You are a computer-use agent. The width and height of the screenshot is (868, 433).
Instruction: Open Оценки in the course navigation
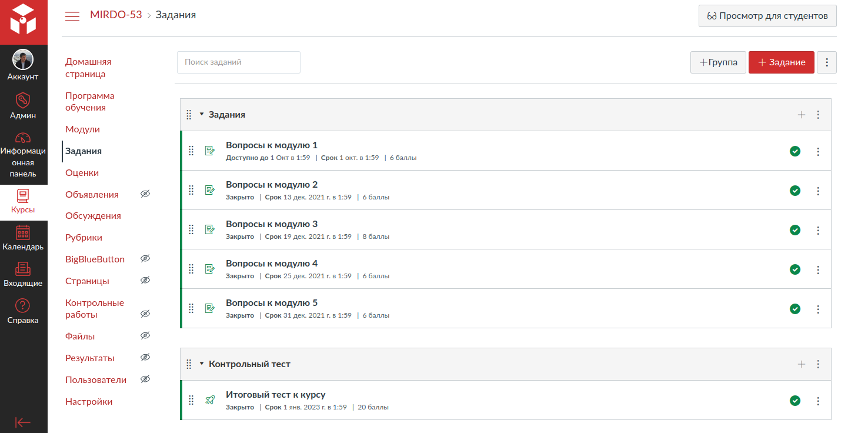tap(82, 173)
